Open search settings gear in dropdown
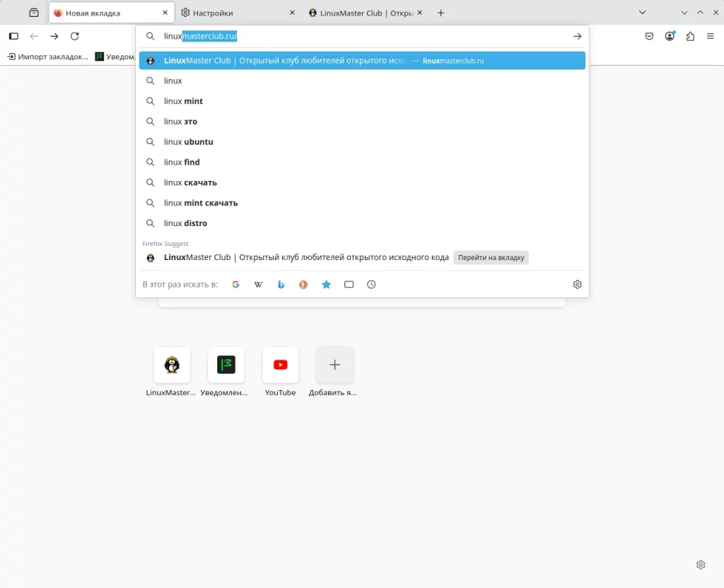 tap(577, 284)
